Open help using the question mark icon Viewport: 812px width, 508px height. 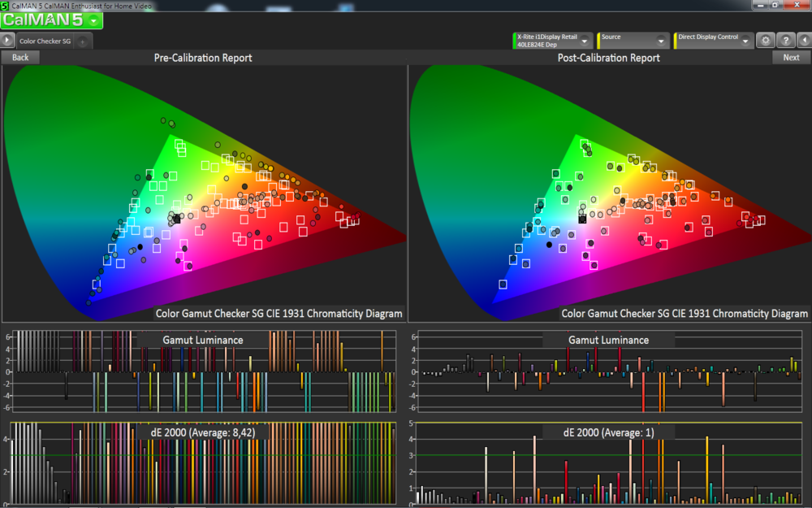pyautogui.click(x=785, y=40)
